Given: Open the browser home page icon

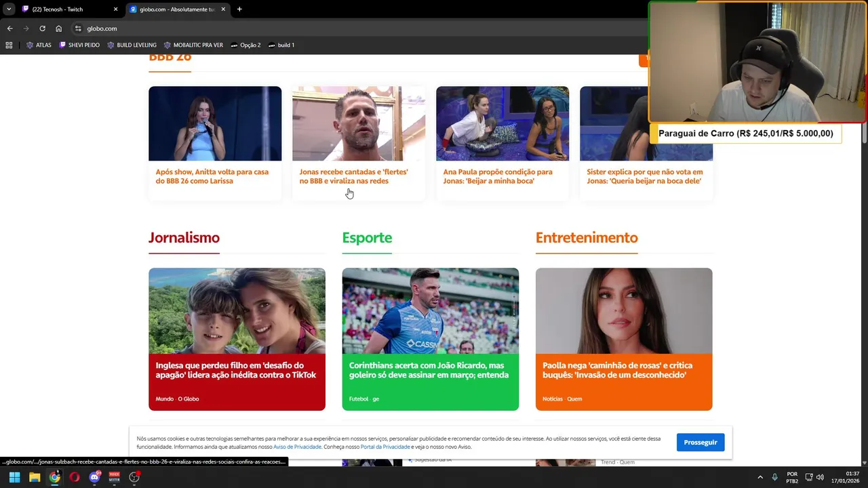Looking at the screenshot, I should tap(59, 28).
